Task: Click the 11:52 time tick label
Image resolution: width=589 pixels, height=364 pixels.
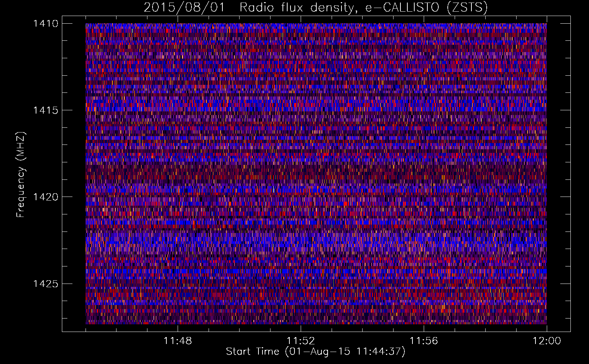Action: point(301,341)
